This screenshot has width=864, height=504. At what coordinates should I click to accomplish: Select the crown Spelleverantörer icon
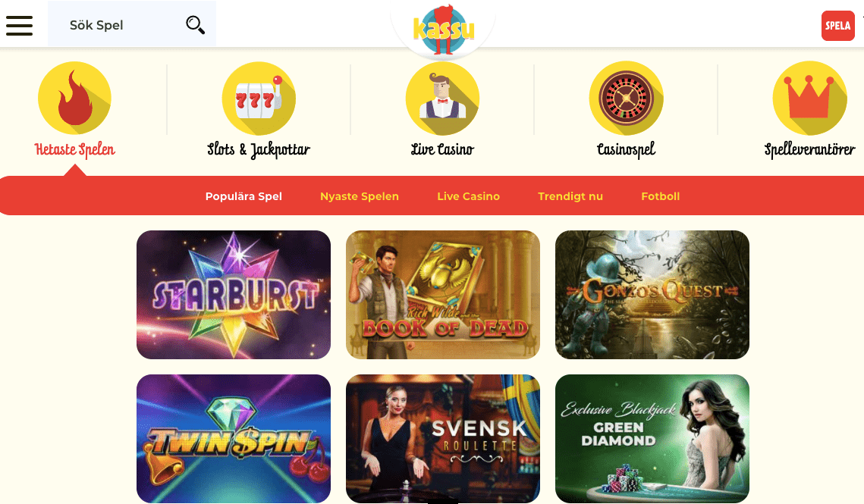click(x=809, y=98)
